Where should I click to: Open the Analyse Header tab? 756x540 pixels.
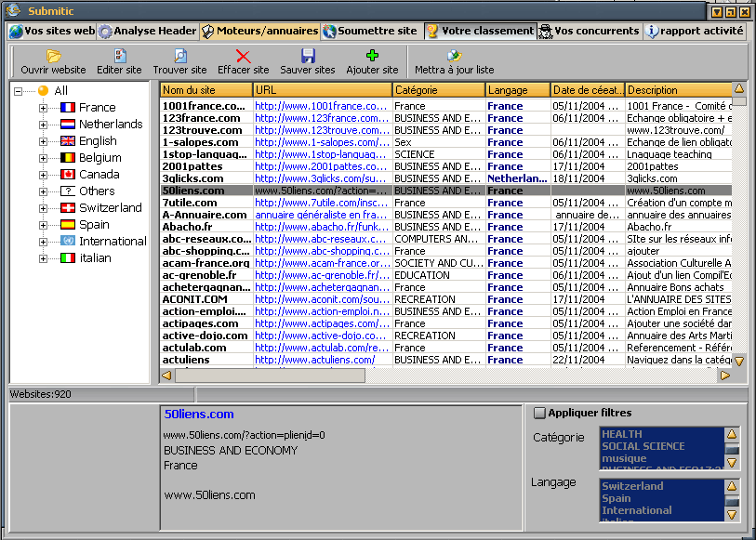148,32
